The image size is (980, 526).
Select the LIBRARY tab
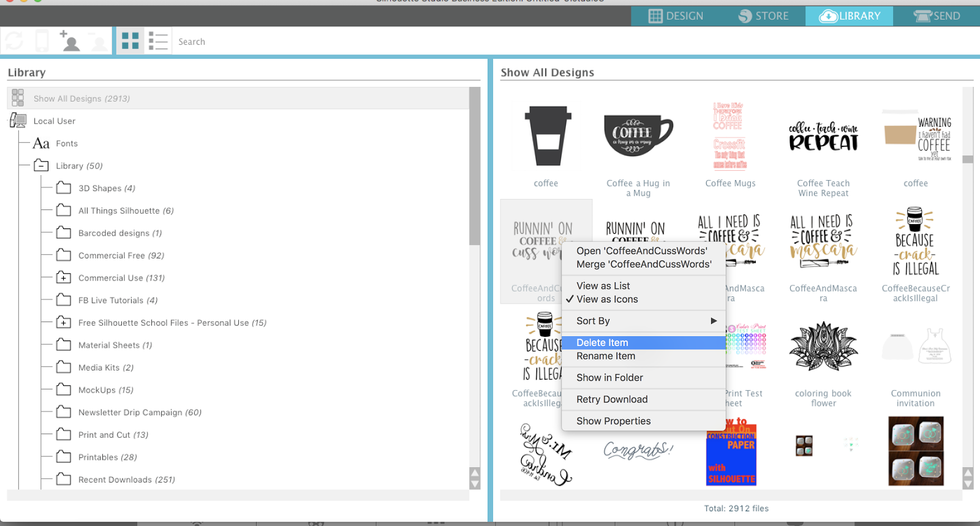(x=849, y=16)
